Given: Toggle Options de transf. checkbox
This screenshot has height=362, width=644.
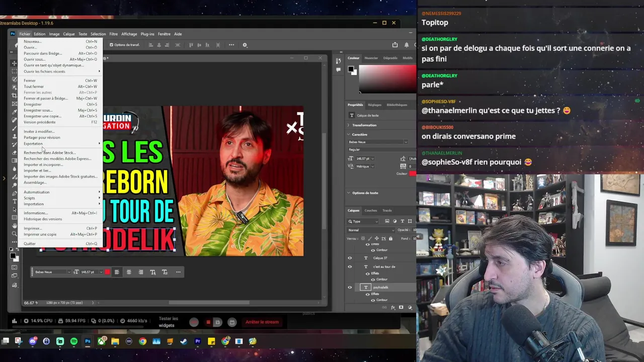Looking at the screenshot, I should pyautogui.click(x=112, y=45).
